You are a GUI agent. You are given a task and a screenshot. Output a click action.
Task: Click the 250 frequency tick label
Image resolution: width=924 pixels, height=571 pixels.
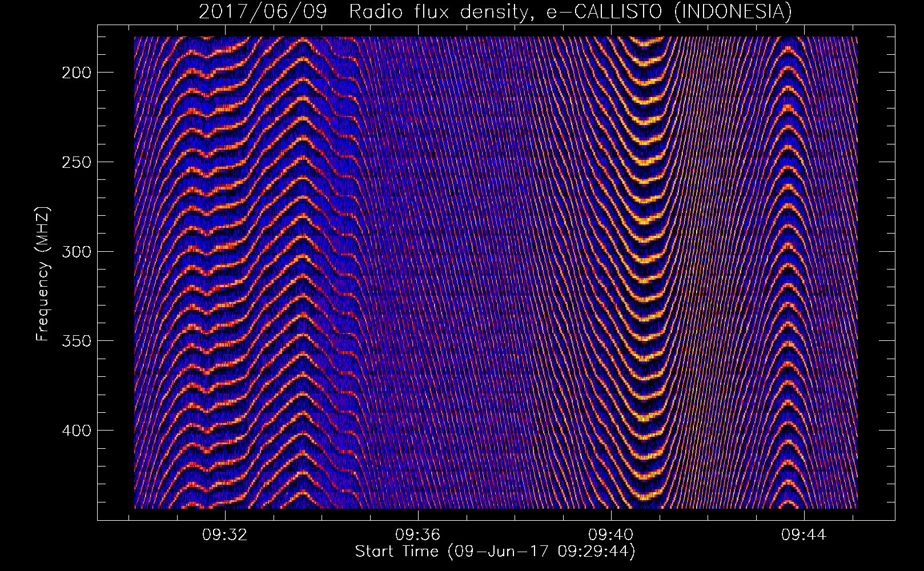[x=76, y=162]
